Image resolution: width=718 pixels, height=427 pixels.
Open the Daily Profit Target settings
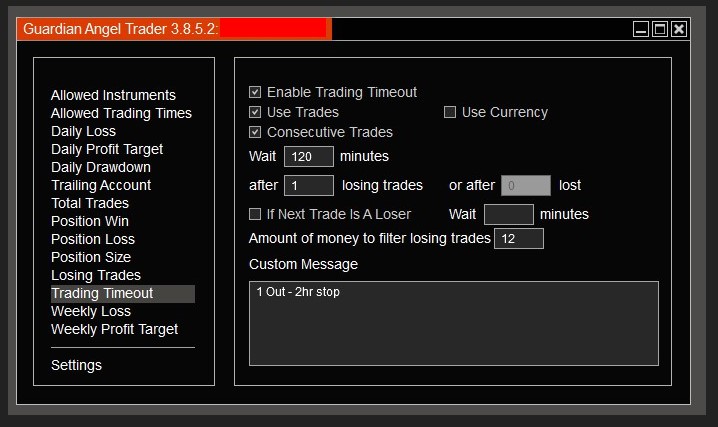pyautogui.click(x=107, y=149)
